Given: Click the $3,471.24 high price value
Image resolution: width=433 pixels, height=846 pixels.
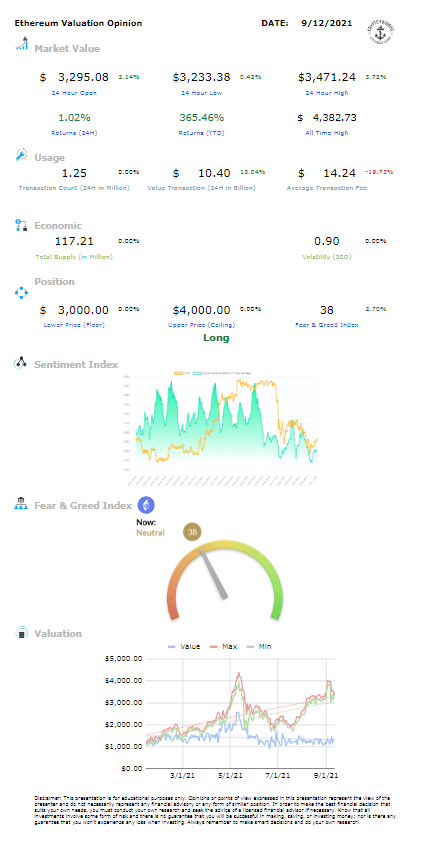Looking at the screenshot, I should pyautogui.click(x=327, y=77).
